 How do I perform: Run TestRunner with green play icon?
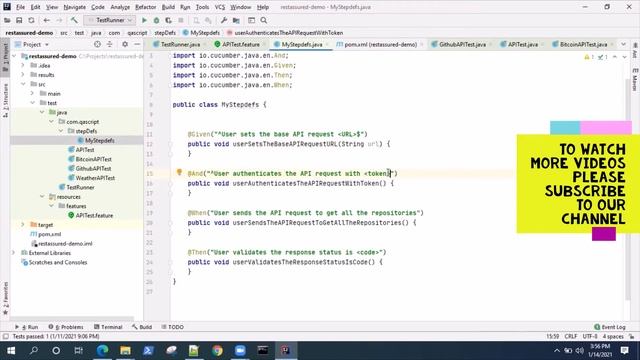[144, 20]
